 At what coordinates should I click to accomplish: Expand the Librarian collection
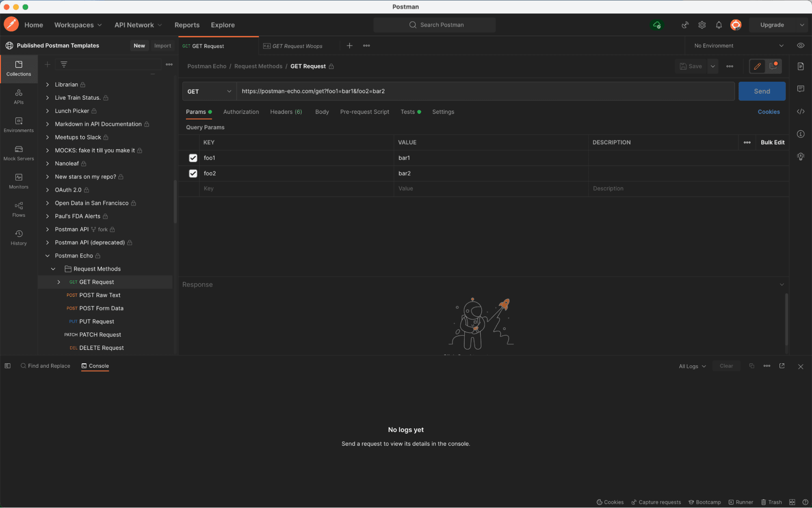pyautogui.click(x=48, y=85)
